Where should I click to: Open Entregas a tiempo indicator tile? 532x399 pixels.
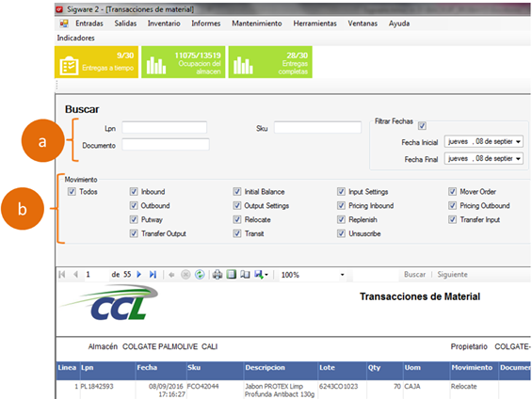tap(96, 62)
